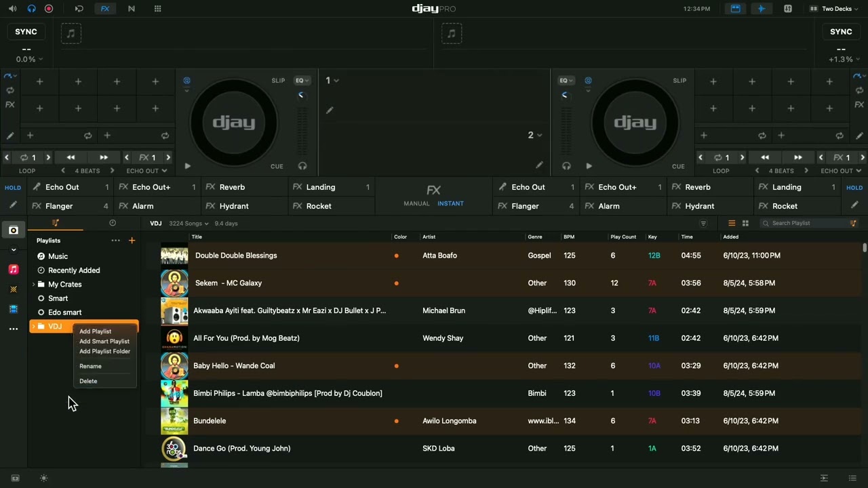Screen dimensions: 868x488
Task: Toggle the right HOLD button
Action: tap(854, 188)
